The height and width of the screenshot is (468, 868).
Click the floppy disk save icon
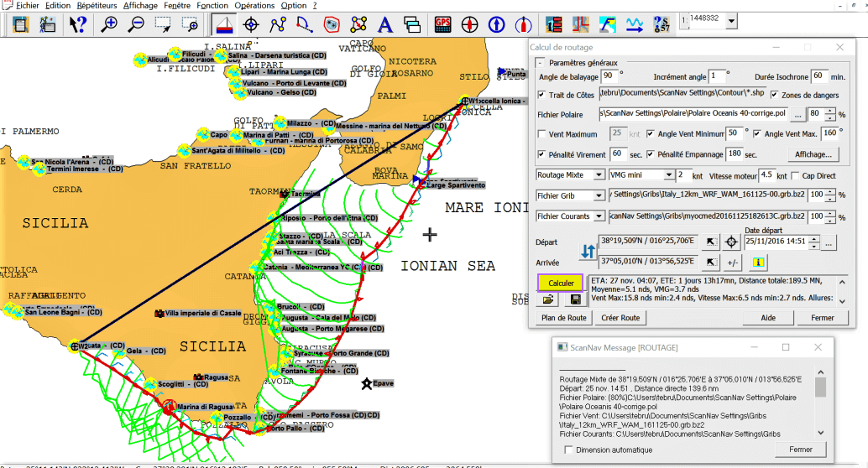point(576,299)
